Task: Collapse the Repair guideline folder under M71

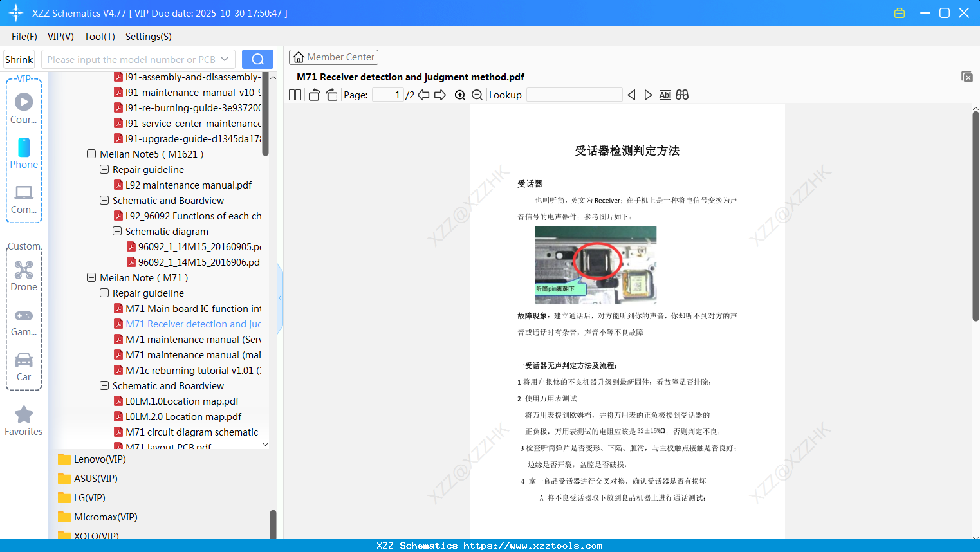Action: [x=104, y=293]
